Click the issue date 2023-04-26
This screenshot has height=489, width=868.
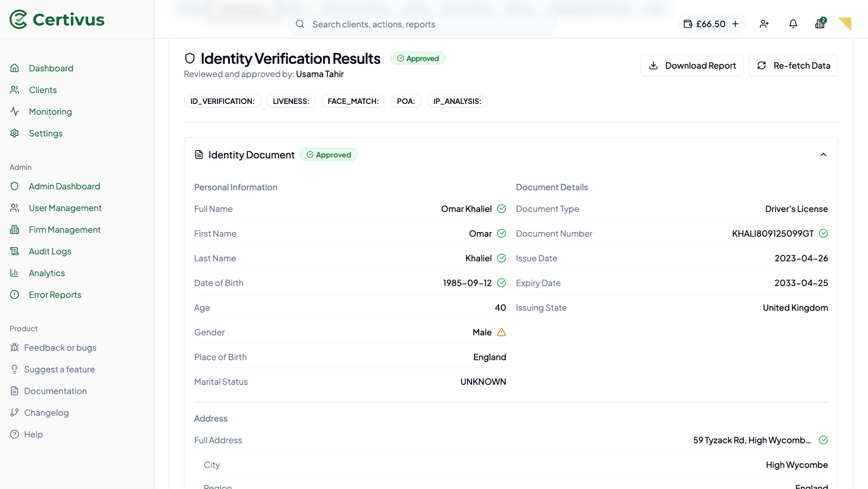(x=801, y=258)
